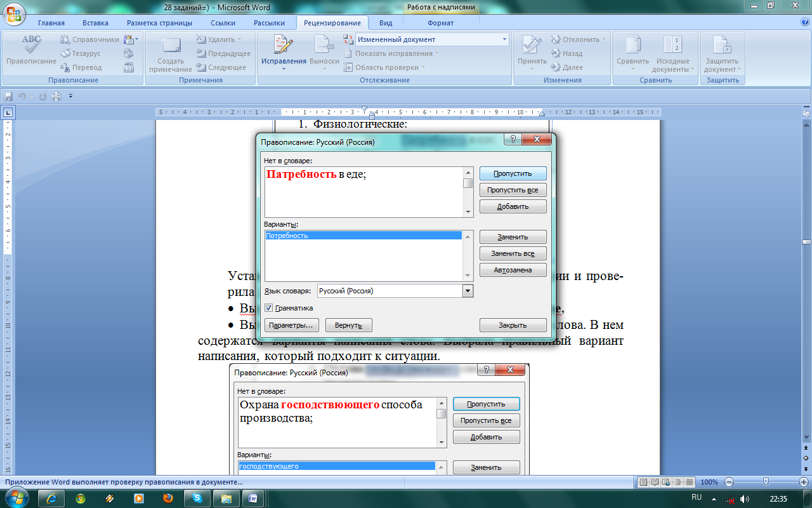Screen dimensions: 812x508
Task: Click quick print icon in quick access toolbar
Action: 56,97
